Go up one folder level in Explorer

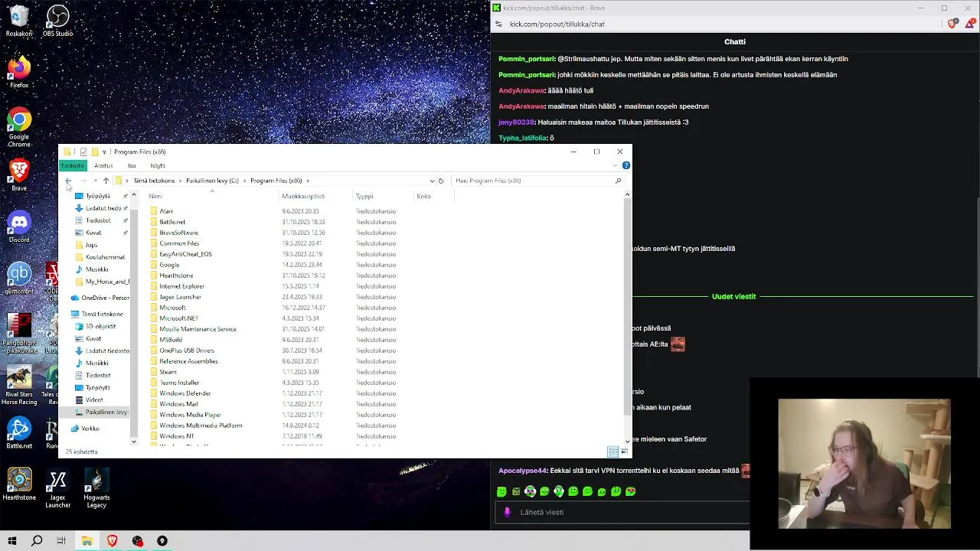coord(106,181)
